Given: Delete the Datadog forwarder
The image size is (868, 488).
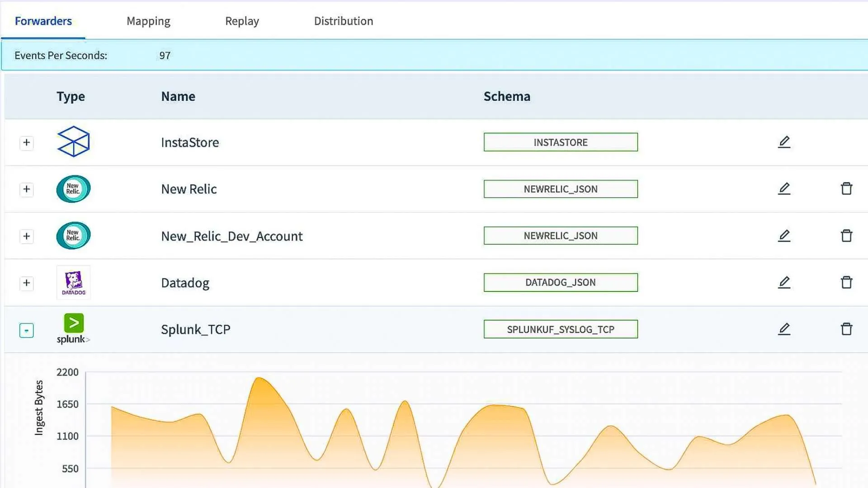Looking at the screenshot, I should tap(846, 282).
